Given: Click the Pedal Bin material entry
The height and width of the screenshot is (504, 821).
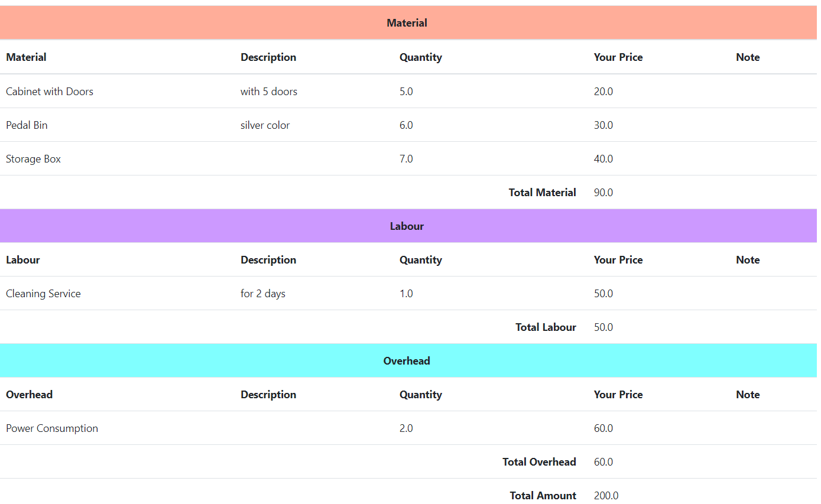Looking at the screenshot, I should [27, 125].
